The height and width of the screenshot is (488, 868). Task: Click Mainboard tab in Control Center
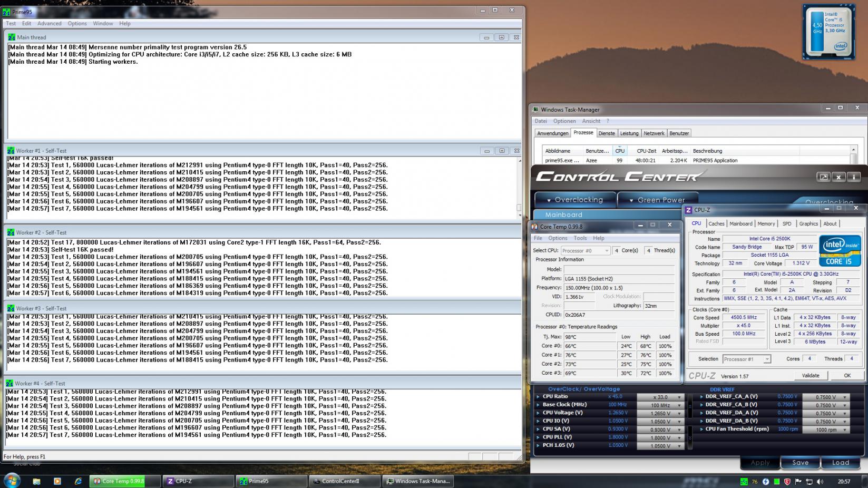(563, 214)
